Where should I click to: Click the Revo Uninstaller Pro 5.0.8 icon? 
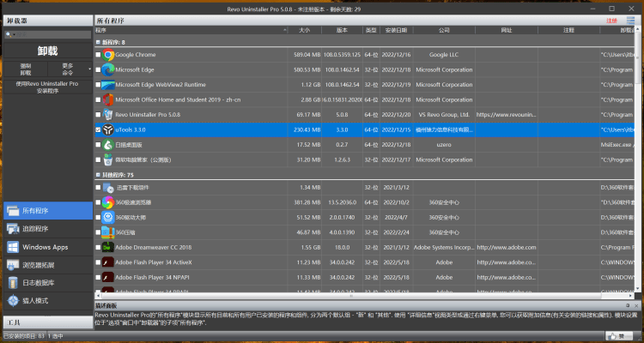pos(108,114)
